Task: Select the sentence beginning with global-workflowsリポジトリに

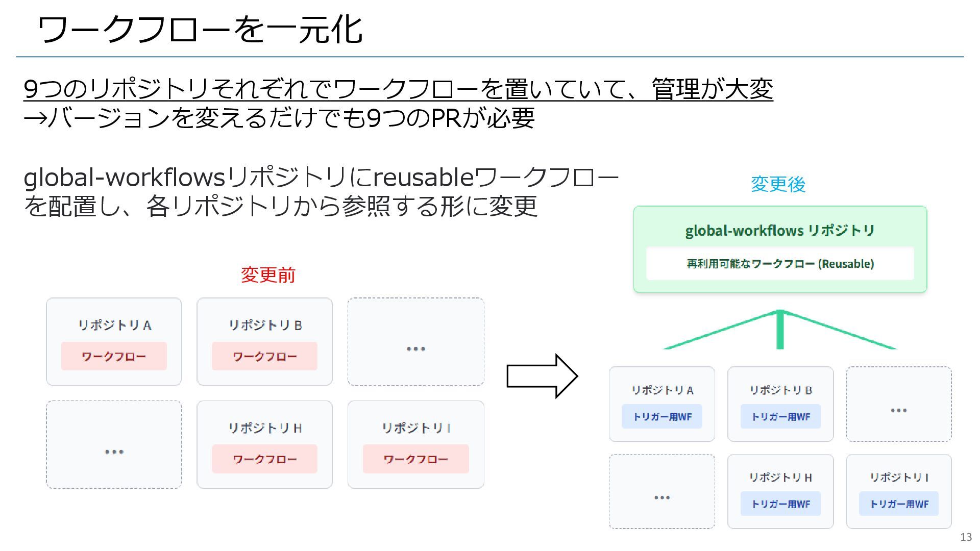Action: pos(322,192)
